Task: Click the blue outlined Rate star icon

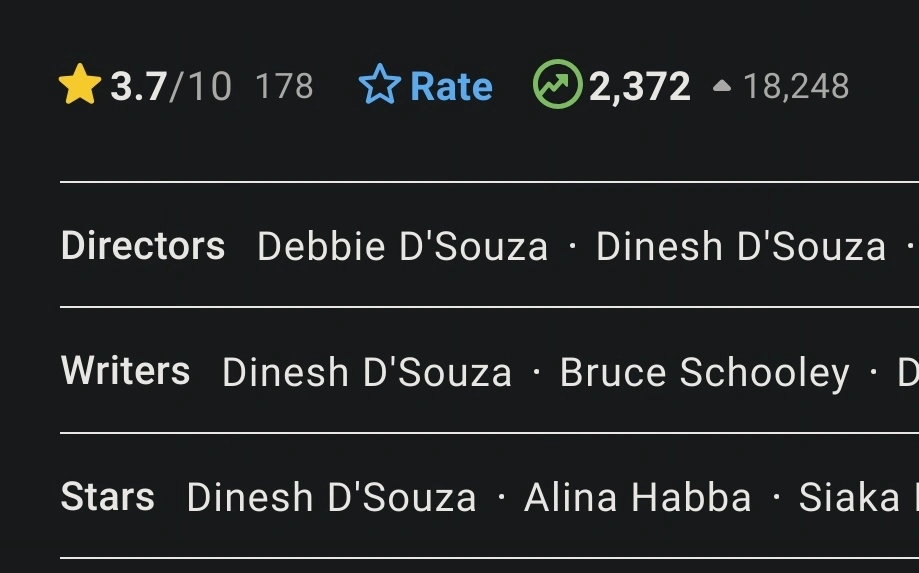Action: (x=379, y=86)
